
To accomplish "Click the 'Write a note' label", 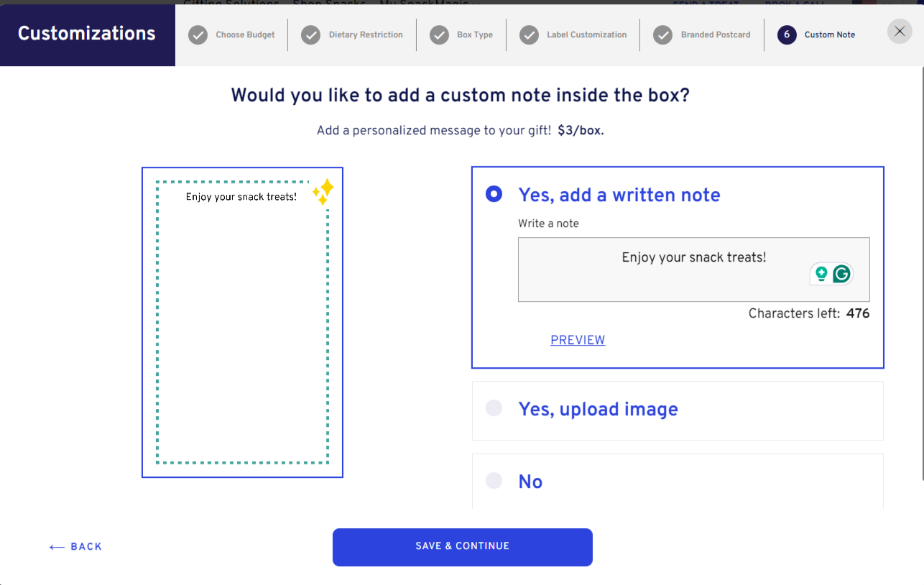I will click(x=548, y=224).
